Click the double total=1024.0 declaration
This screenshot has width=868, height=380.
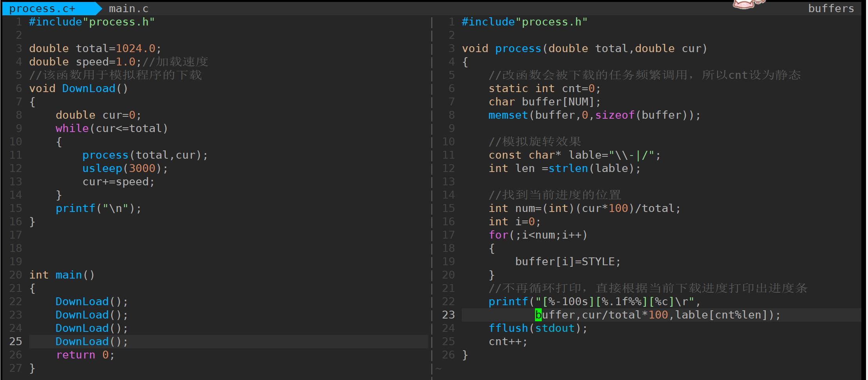(x=95, y=49)
